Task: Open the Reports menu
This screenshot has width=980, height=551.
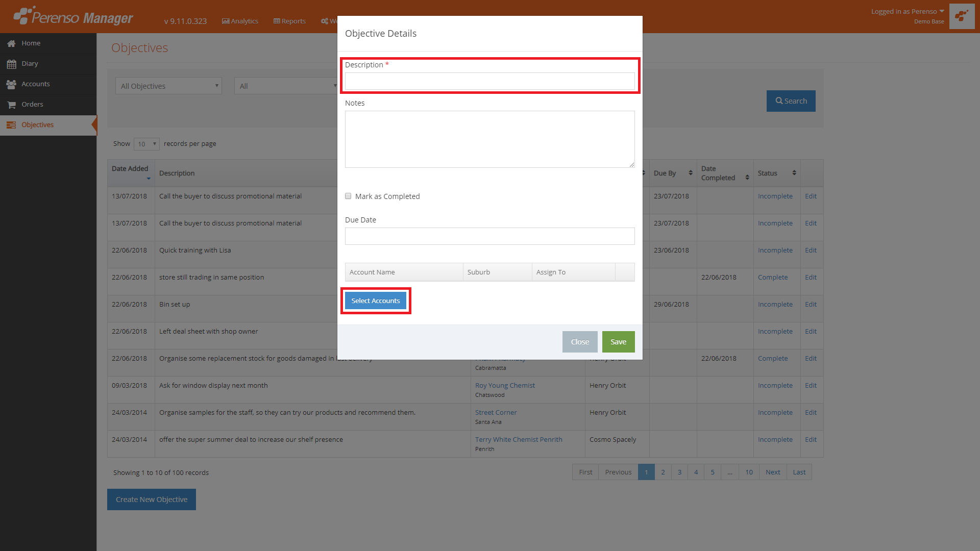Action: pos(289,21)
